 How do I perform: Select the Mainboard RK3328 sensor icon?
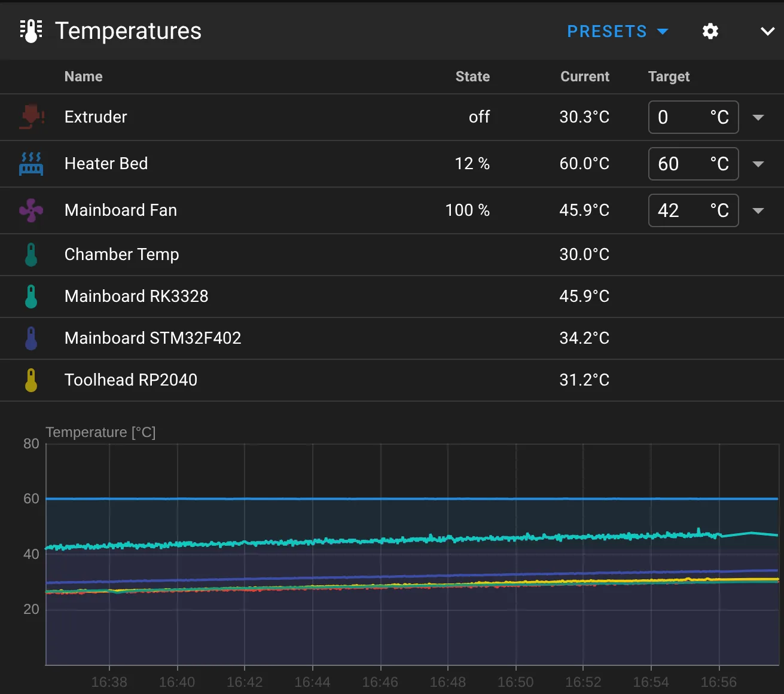pos(31,296)
